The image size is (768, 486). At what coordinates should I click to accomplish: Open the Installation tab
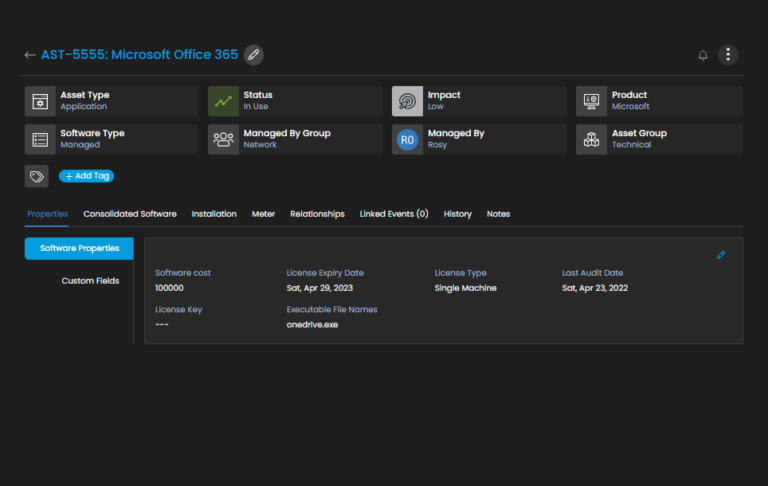coord(214,214)
